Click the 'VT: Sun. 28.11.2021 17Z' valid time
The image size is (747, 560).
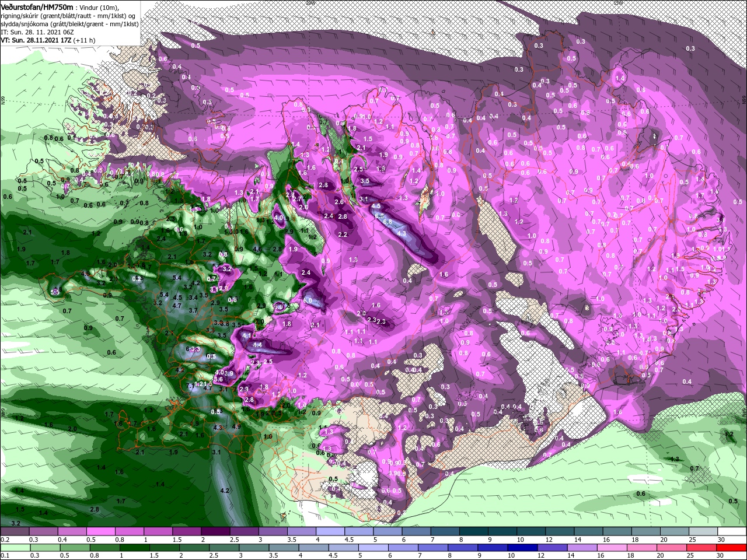coord(36,40)
